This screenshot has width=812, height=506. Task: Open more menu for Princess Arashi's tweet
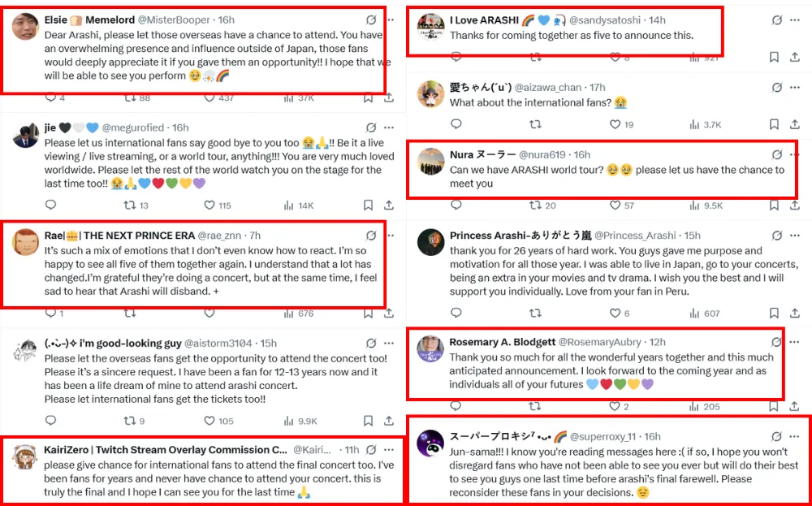[795, 236]
